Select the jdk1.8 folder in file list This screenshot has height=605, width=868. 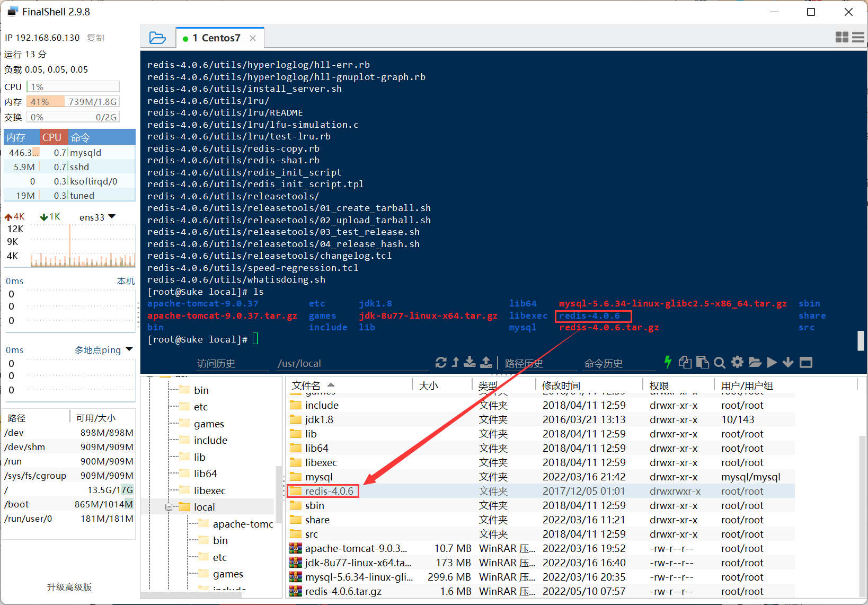541,419
